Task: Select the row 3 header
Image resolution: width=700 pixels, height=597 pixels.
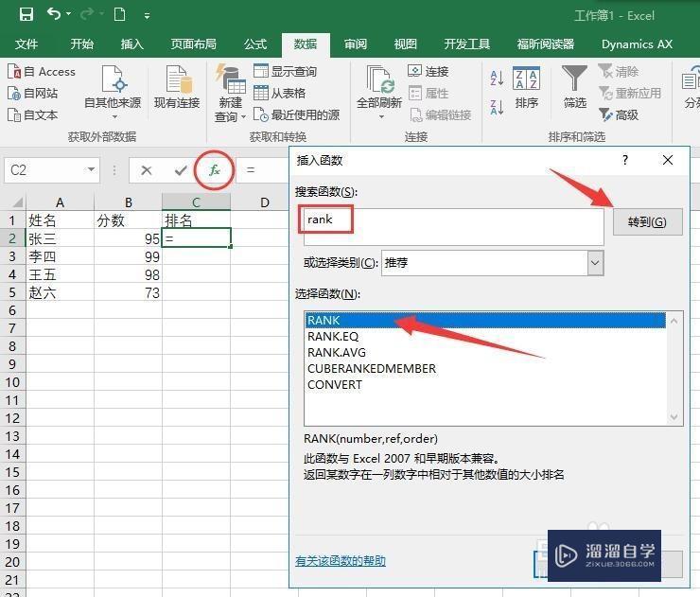Action: point(12,256)
